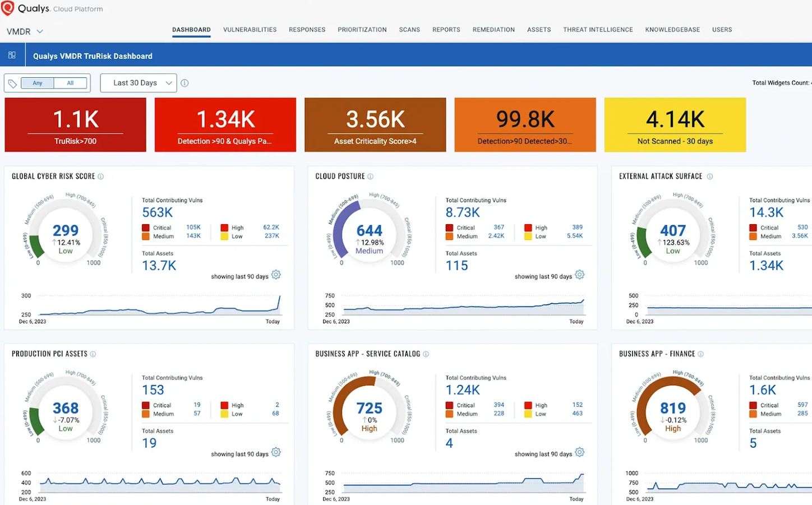The width and height of the screenshot is (812, 505).
Task: Open the Remediation tab
Action: 493,30
